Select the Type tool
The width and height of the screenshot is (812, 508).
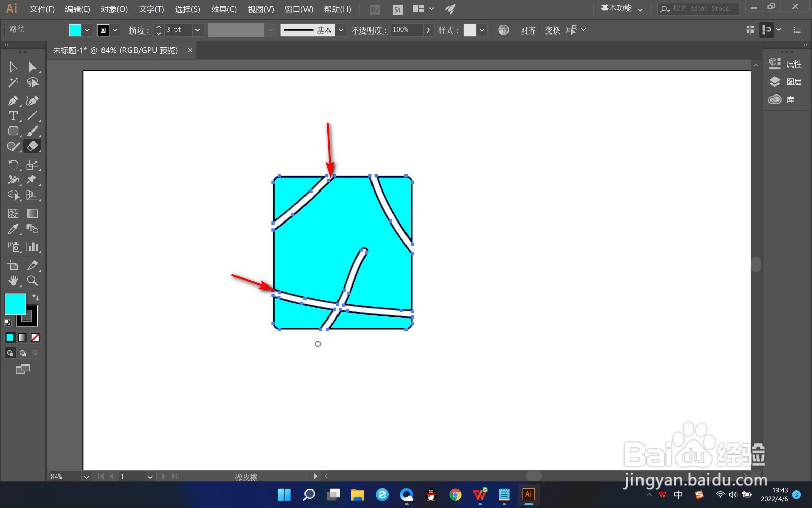pyautogui.click(x=13, y=116)
